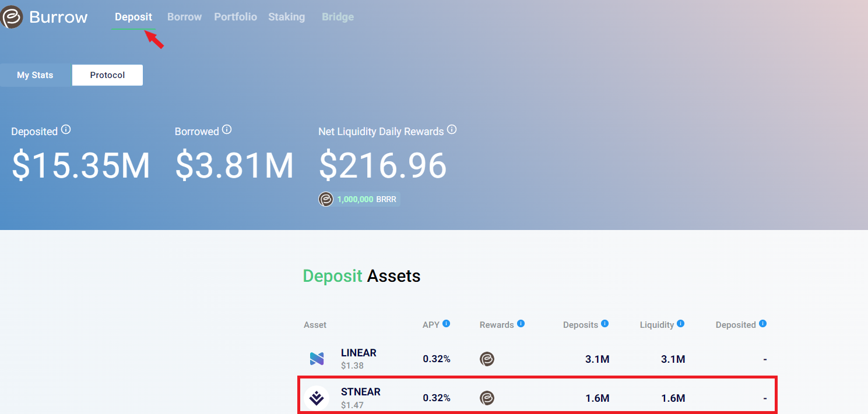
Task: Click 1.6M Liquidity value for STNEAR
Action: click(673, 398)
